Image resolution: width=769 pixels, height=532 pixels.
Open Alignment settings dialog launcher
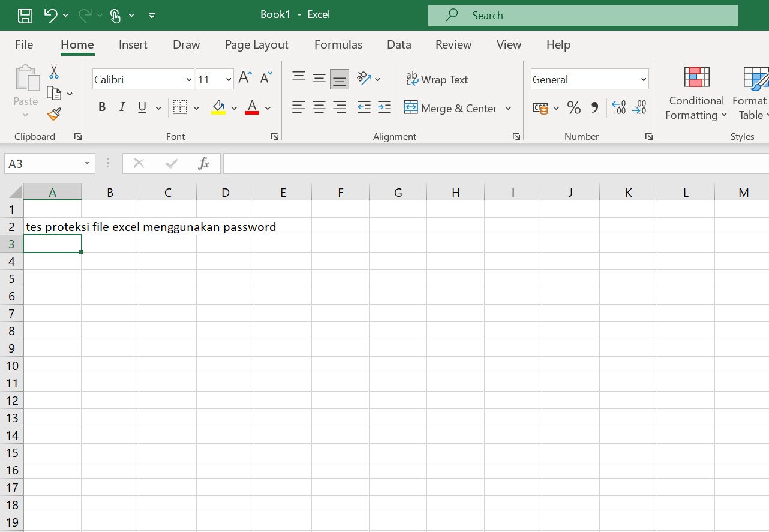(516, 137)
